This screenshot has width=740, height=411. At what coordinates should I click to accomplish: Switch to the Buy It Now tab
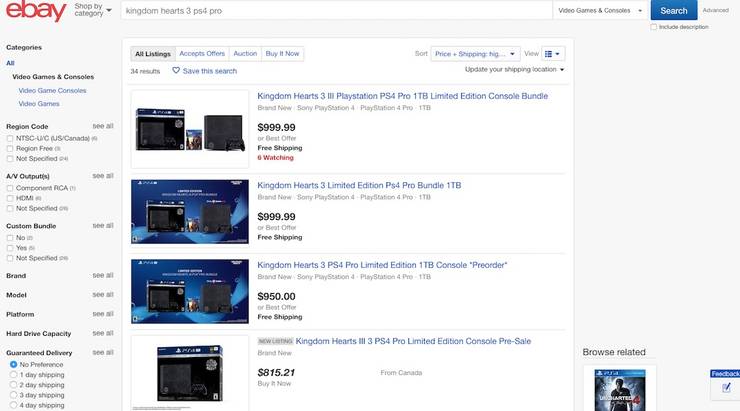pos(282,54)
